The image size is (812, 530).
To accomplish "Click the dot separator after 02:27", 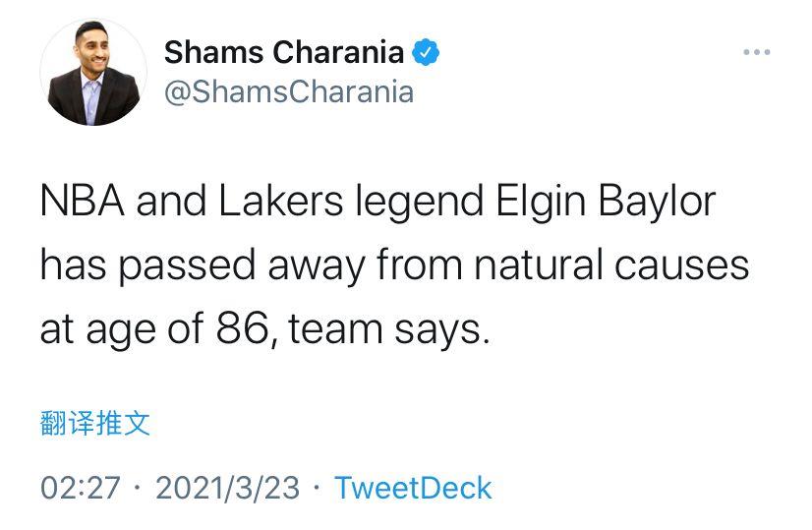I will pos(138,488).
